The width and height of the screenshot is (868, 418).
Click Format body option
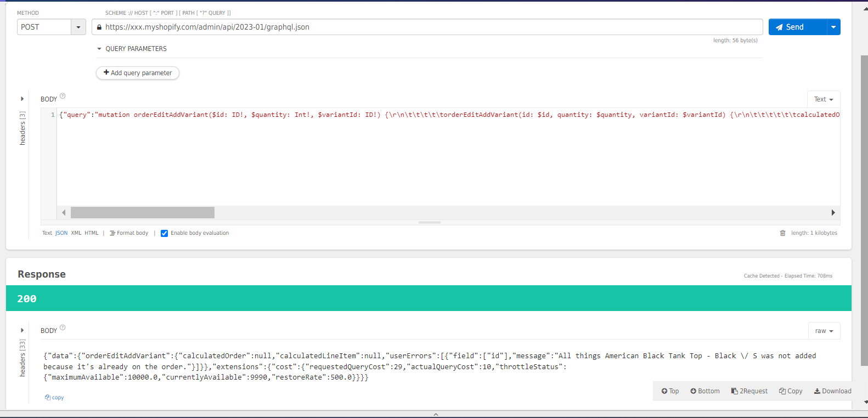pos(129,233)
